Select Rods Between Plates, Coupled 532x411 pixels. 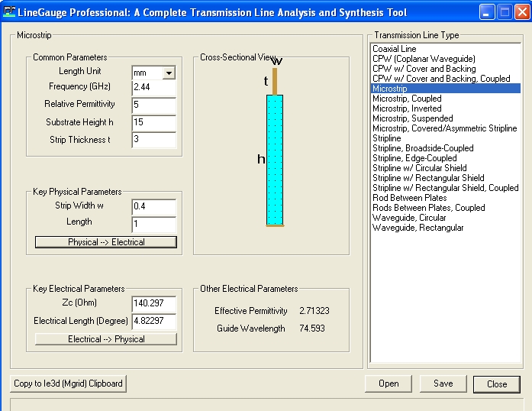coord(446,208)
